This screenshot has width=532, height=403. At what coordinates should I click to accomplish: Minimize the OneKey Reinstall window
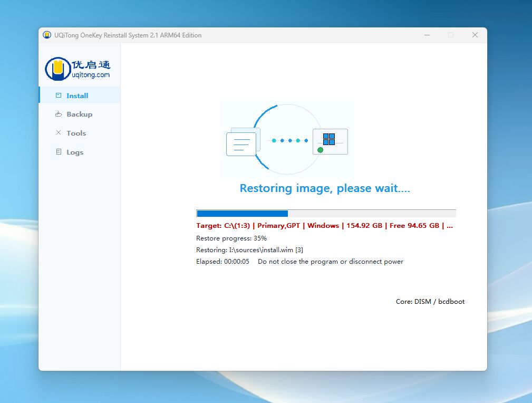pyautogui.click(x=427, y=35)
